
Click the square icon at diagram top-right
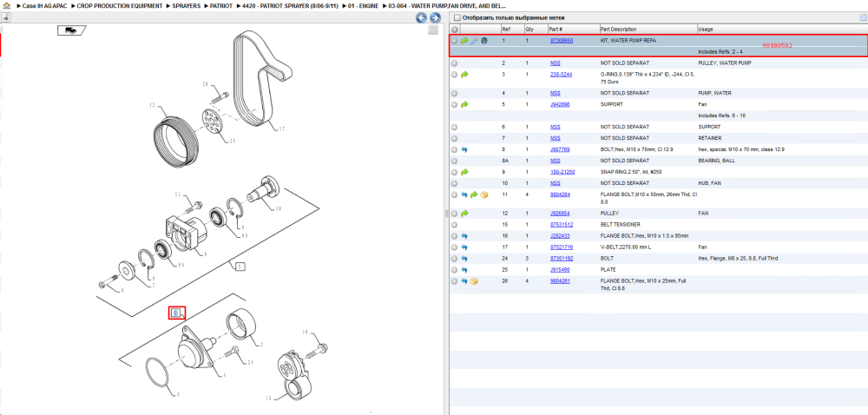coord(433,30)
